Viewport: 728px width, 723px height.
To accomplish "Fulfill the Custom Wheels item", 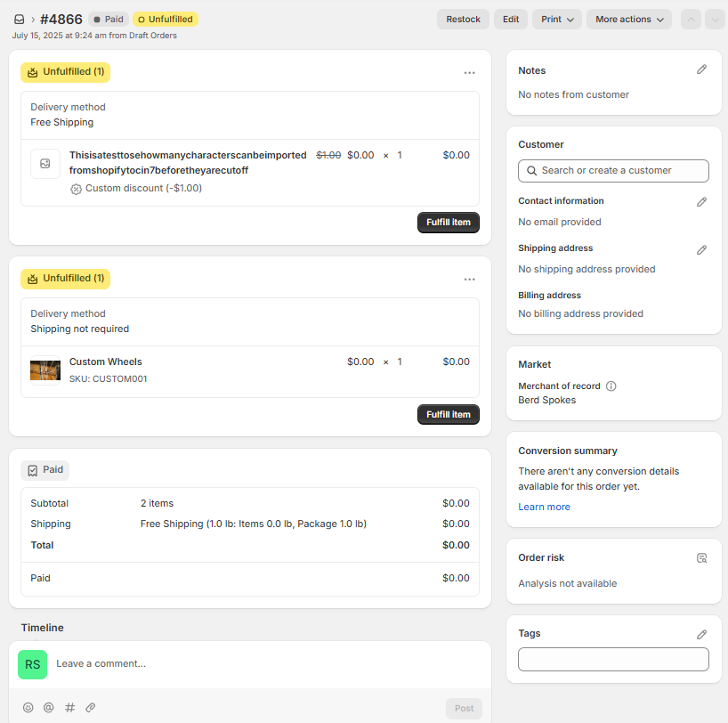I will coord(448,415).
